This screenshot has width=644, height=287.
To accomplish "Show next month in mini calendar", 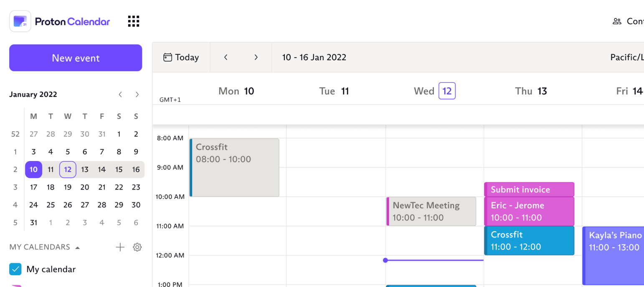I will [x=137, y=95].
